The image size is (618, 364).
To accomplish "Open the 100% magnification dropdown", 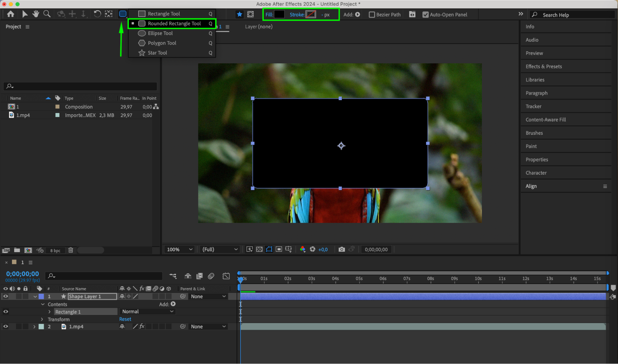I will [180, 249].
